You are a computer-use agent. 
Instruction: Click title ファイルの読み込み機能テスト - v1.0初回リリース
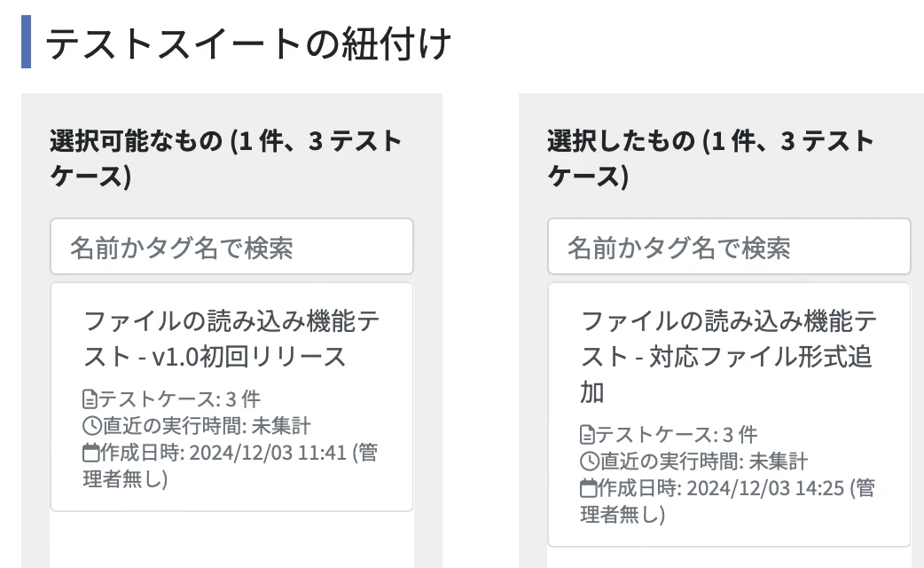(x=231, y=339)
